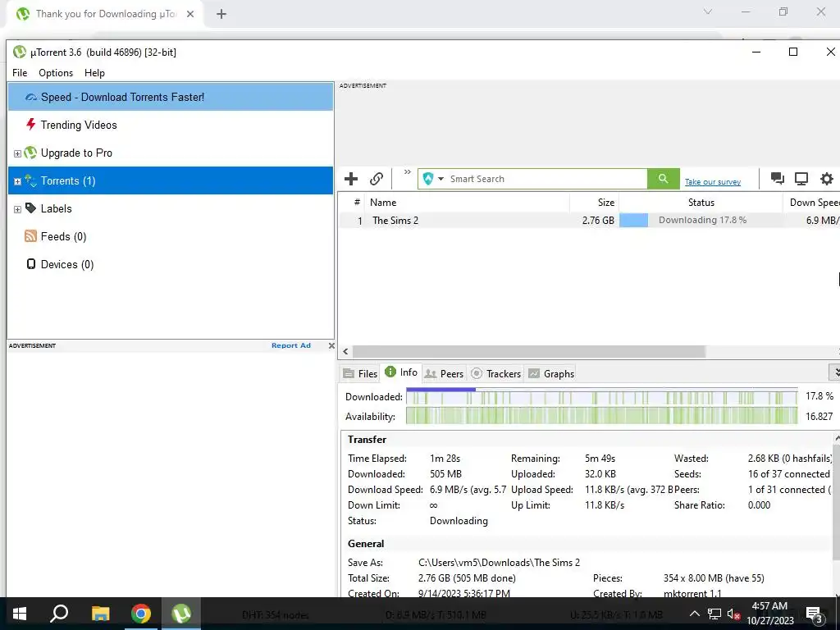Click the Report Ad link
Image resolution: width=840 pixels, height=630 pixels.
291,345
